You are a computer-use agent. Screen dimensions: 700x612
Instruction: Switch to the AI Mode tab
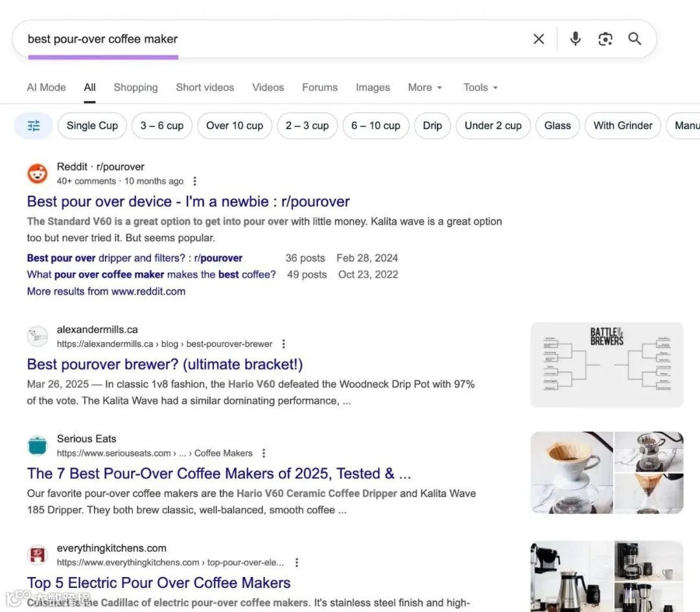click(47, 87)
